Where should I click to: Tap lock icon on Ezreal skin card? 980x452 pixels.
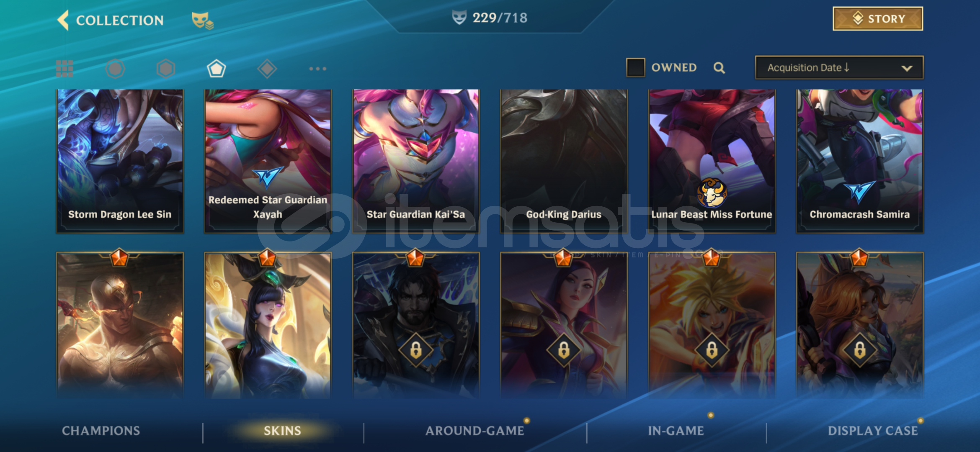pyautogui.click(x=712, y=350)
